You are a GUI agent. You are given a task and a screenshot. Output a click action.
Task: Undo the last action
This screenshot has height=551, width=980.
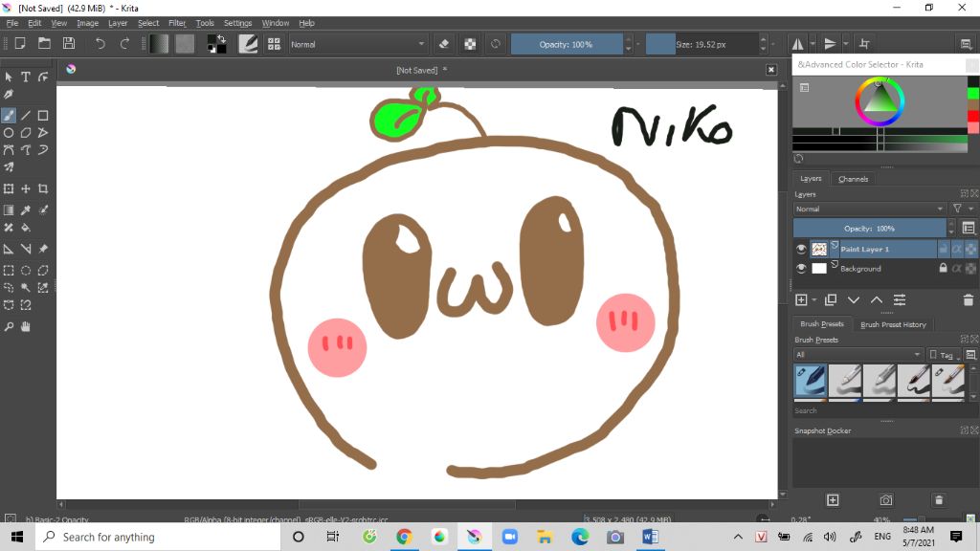pyautogui.click(x=100, y=44)
